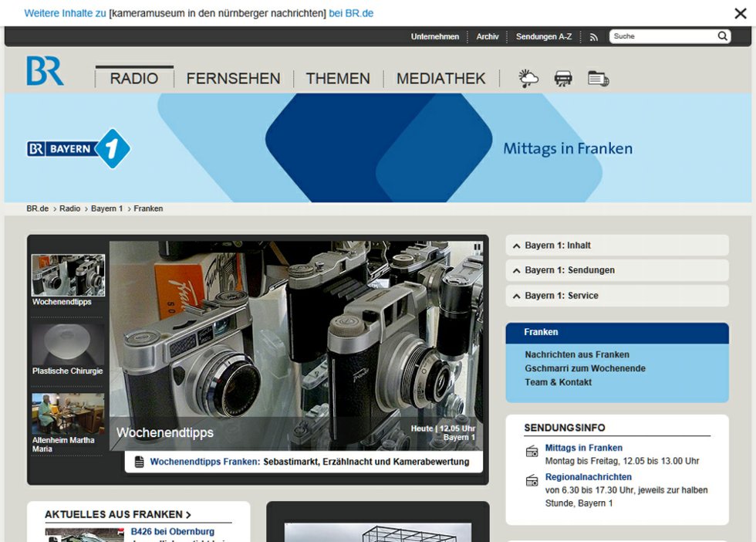Screen dimensions: 756x542
Task: Follow the 'bei BR.de' link
Action: pyautogui.click(x=351, y=14)
